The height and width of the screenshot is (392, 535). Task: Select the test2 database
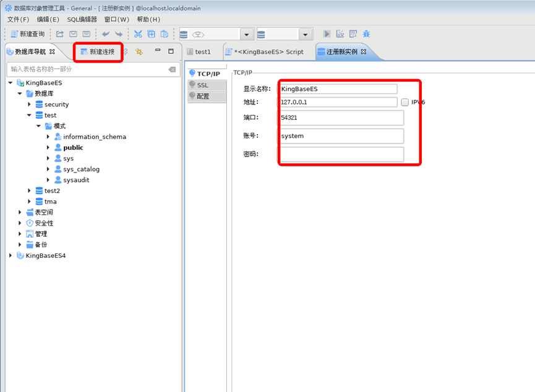(x=52, y=190)
